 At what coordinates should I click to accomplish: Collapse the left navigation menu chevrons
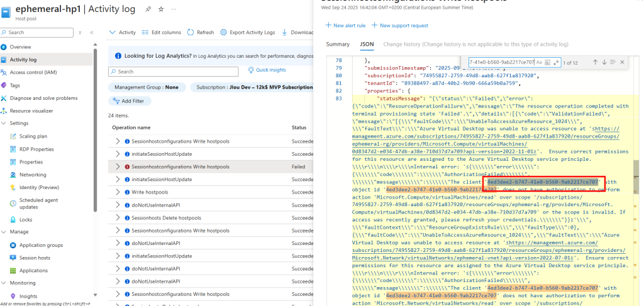tap(91, 32)
